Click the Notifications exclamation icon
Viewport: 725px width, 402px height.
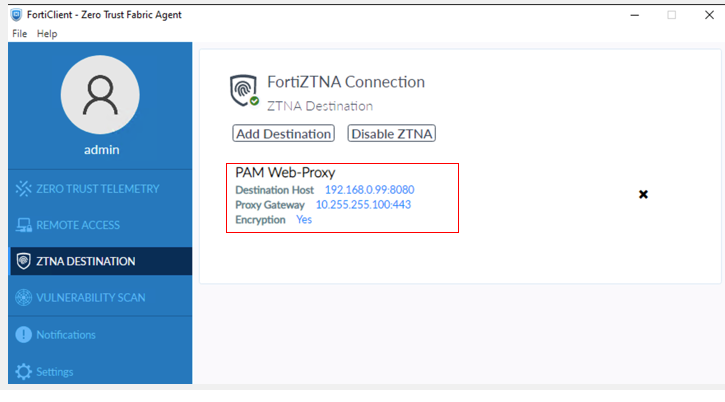23,334
